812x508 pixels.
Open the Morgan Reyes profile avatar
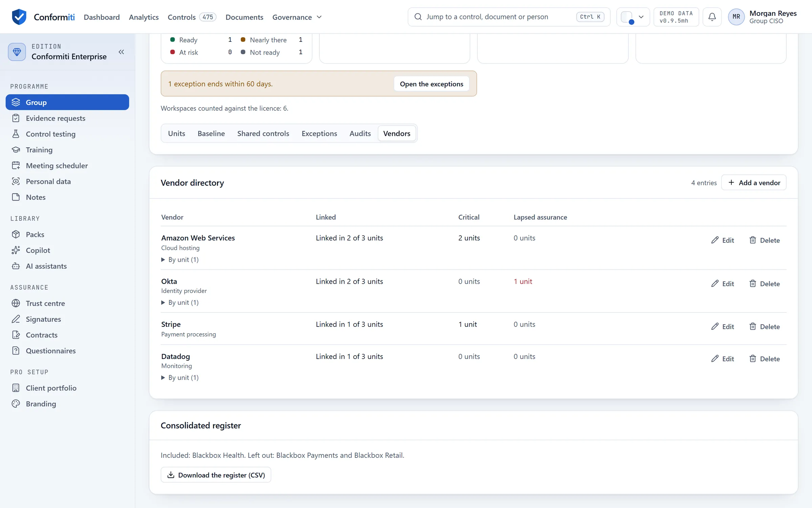736,17
